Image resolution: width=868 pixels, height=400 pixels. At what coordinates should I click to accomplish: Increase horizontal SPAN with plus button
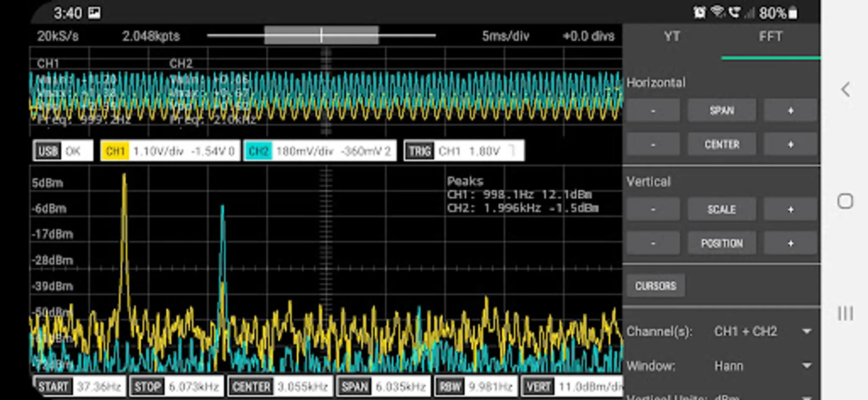pyautogui.click(x=790, y=110)
